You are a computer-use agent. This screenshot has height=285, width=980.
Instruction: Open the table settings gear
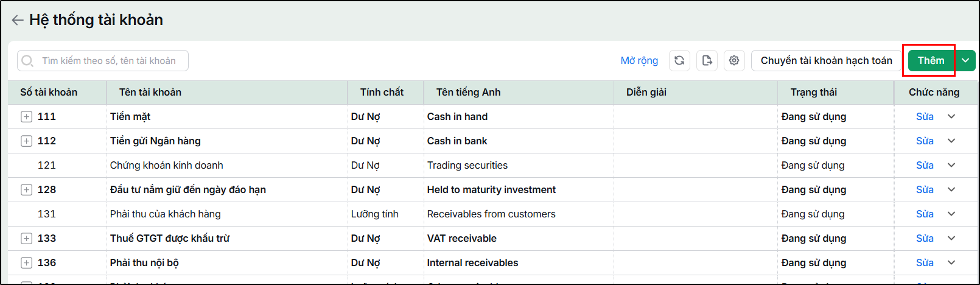734,61
